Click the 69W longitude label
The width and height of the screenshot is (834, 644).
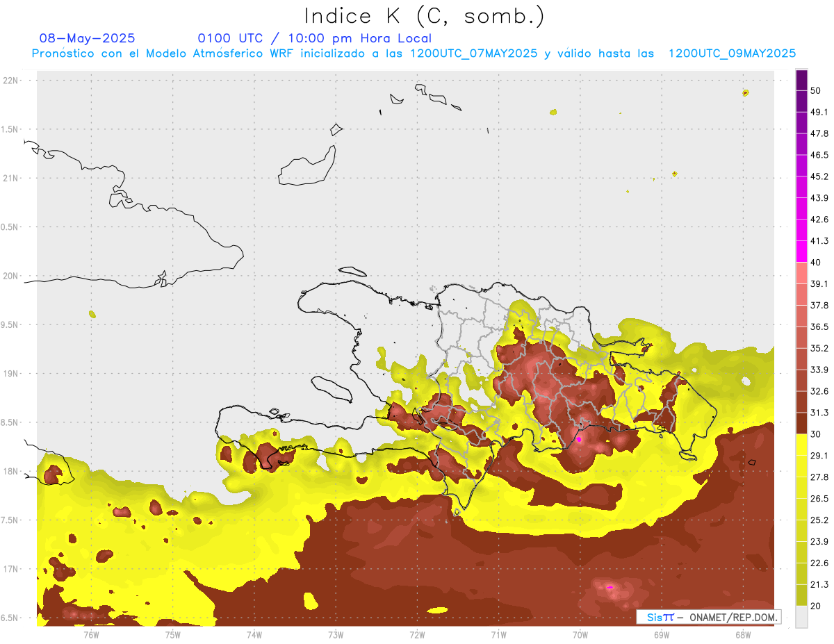(x=661, y=634)
